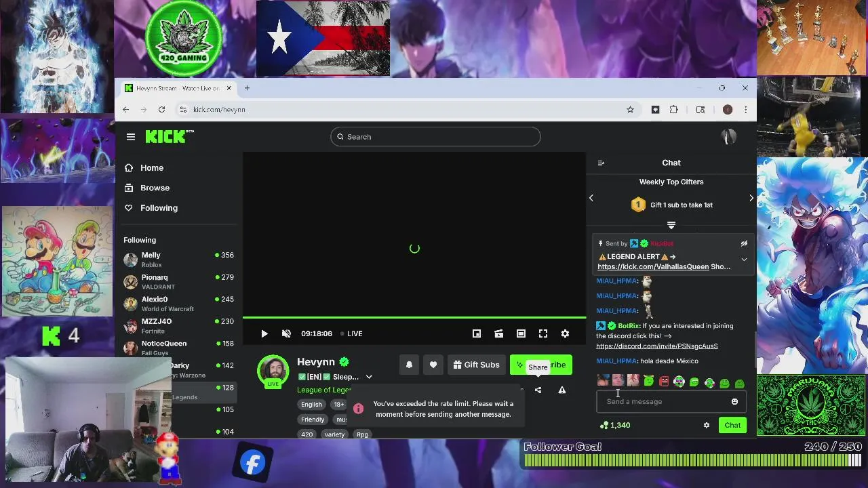Show next Weekly Top Gifters slide
This screenshot has width=868, height=488.
751,198
